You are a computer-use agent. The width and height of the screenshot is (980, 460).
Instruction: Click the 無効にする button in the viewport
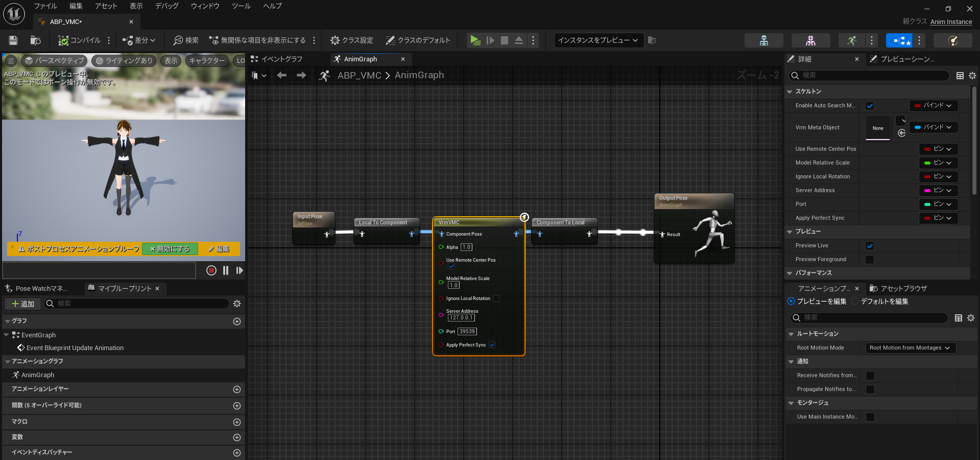tap(170, 249)
